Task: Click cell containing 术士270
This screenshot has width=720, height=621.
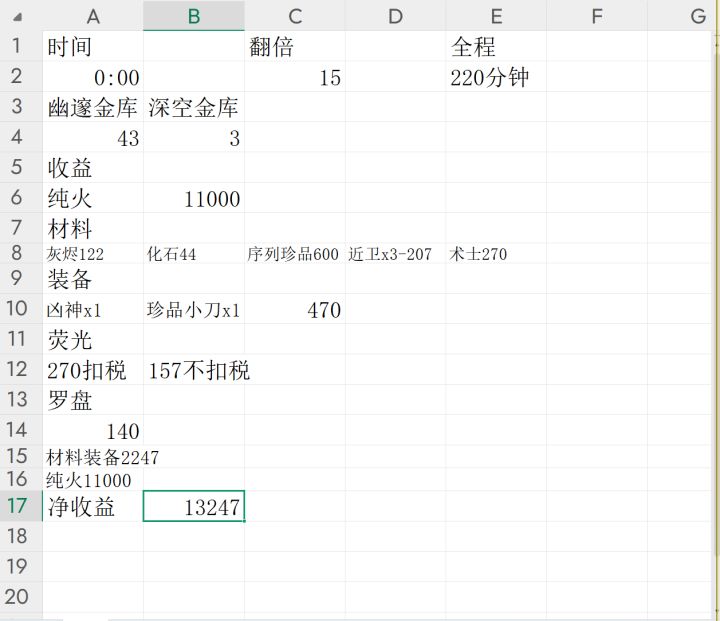Action: (x=496, y=253)
